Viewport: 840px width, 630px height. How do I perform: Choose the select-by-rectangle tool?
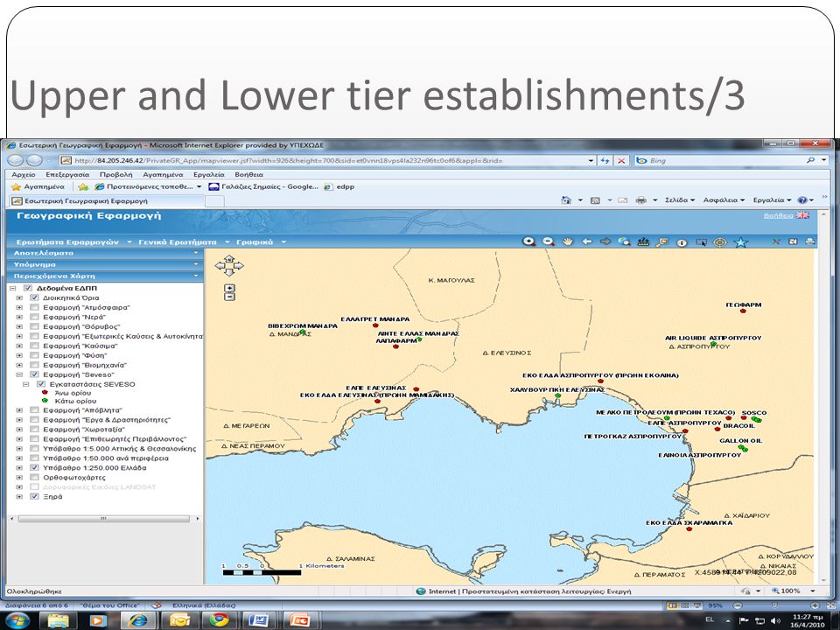(x=701, y=242)
